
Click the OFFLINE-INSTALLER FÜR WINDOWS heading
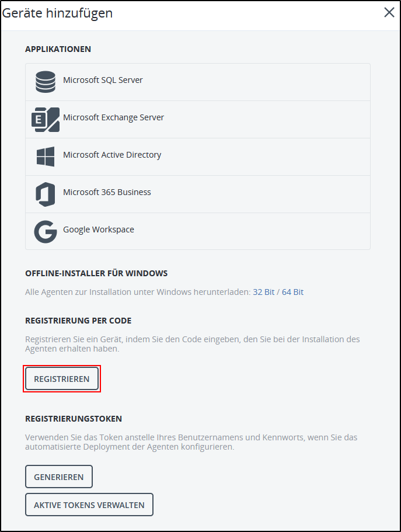(x=96, y=273)
